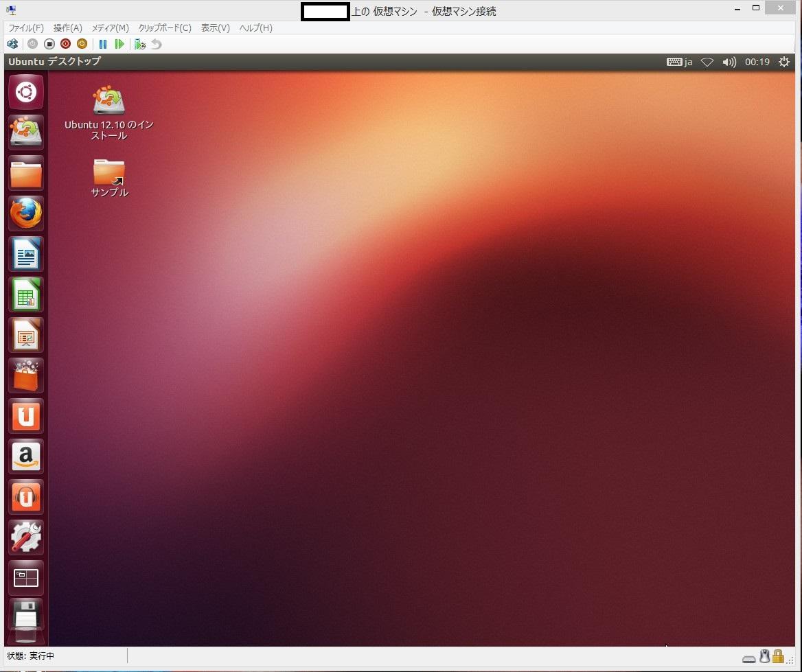Open the keyboard ja input indicator

pos(679,62)
